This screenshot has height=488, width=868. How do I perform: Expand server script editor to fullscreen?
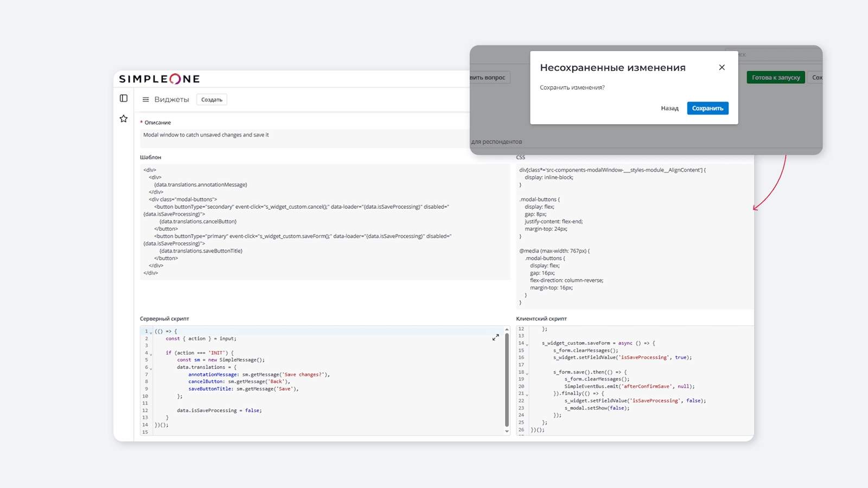coord(495,337)
